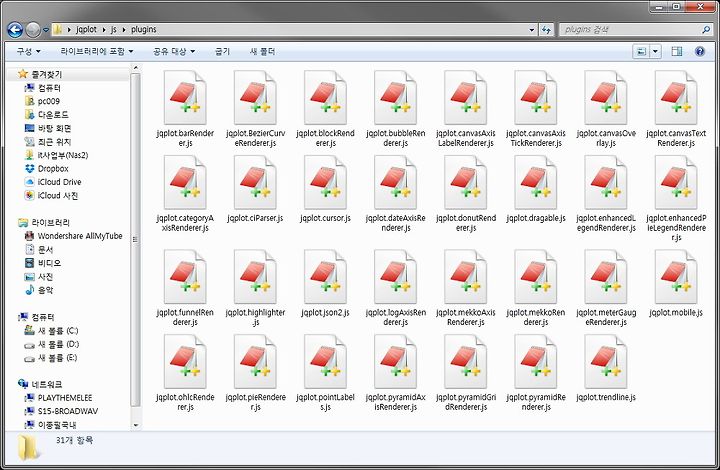Select jqplot.canvasTextRenderer.js file icon
The height and width of the screenshot is (470, 720).
click(676, 97)
